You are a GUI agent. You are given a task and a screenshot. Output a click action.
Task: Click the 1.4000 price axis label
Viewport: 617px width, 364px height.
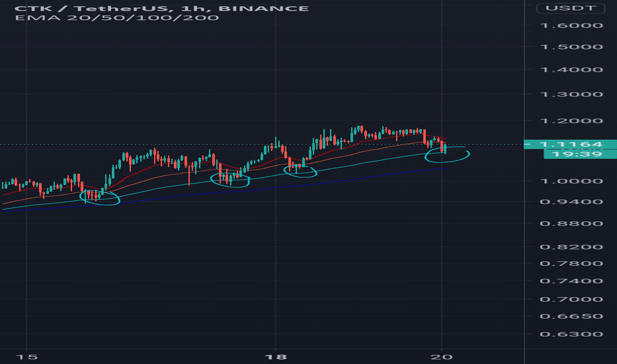coord(571,69)
